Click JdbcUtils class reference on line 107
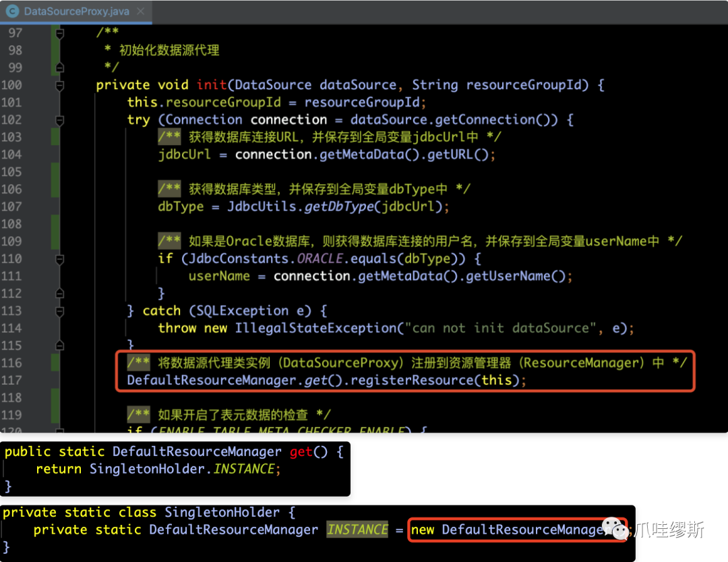 point(262,206)
